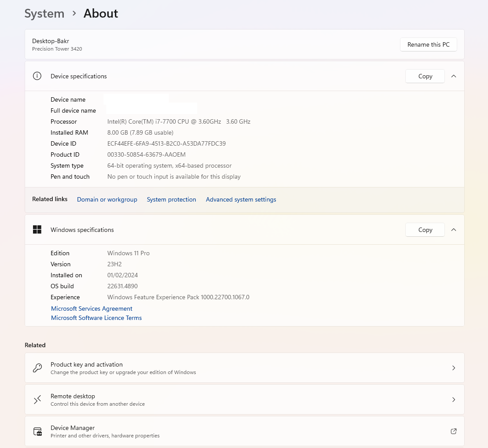This screenshot has height=448, width=488.
Task: Open Advanced system settings link
Action: pyautogui.click(x=241, y=199)
